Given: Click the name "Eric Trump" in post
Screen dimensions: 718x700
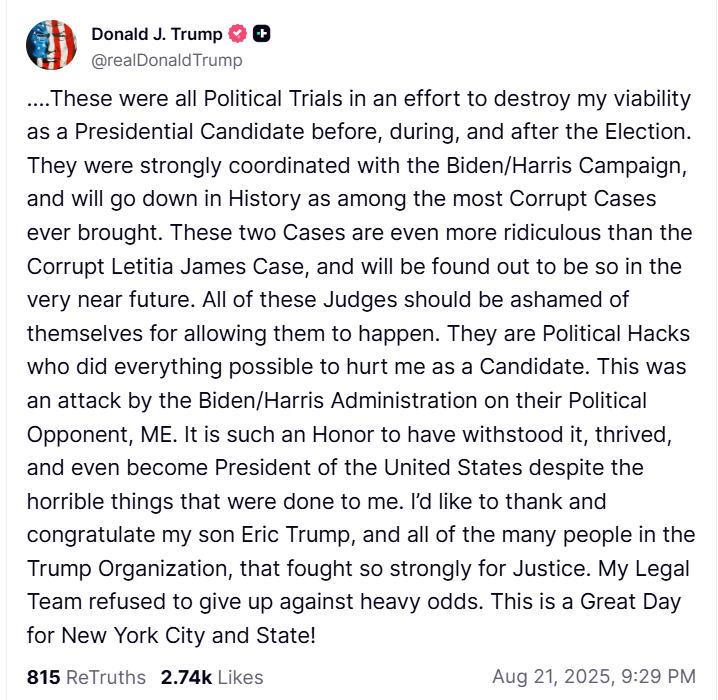Looking at the screenshot, I should (x=298, y=535).
